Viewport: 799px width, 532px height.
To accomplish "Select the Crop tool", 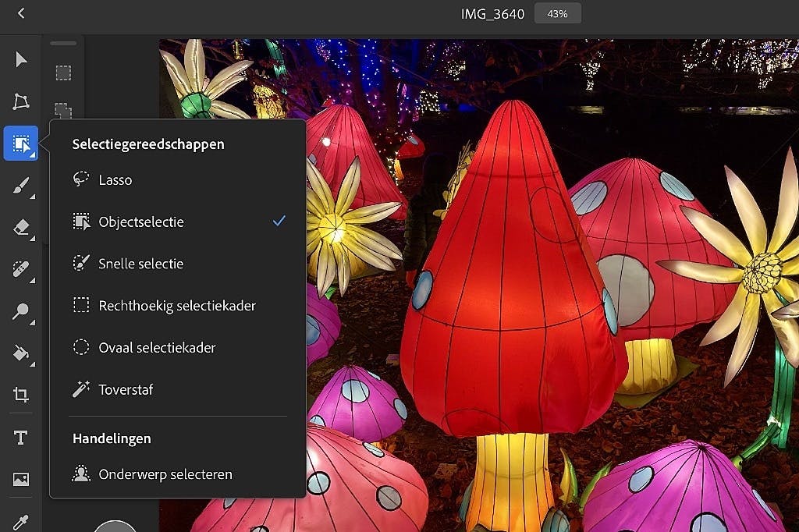I will [x=21, y=396].
